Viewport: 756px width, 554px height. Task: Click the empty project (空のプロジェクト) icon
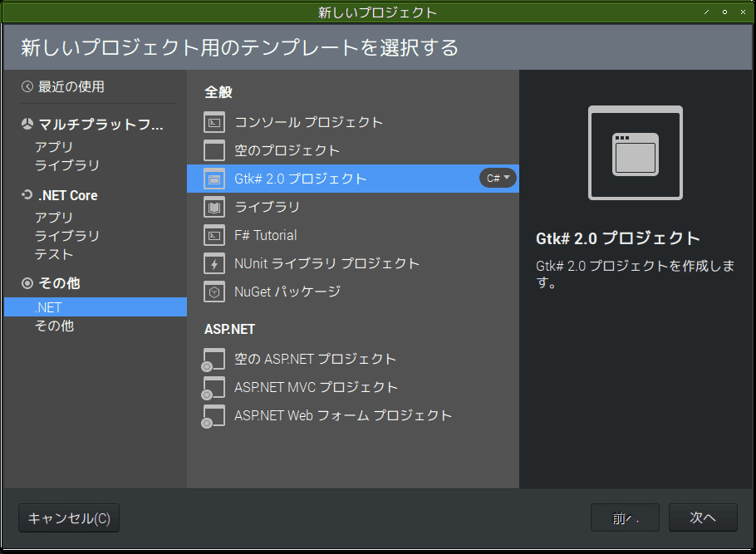pyautogui.click(x=214, y=150)
